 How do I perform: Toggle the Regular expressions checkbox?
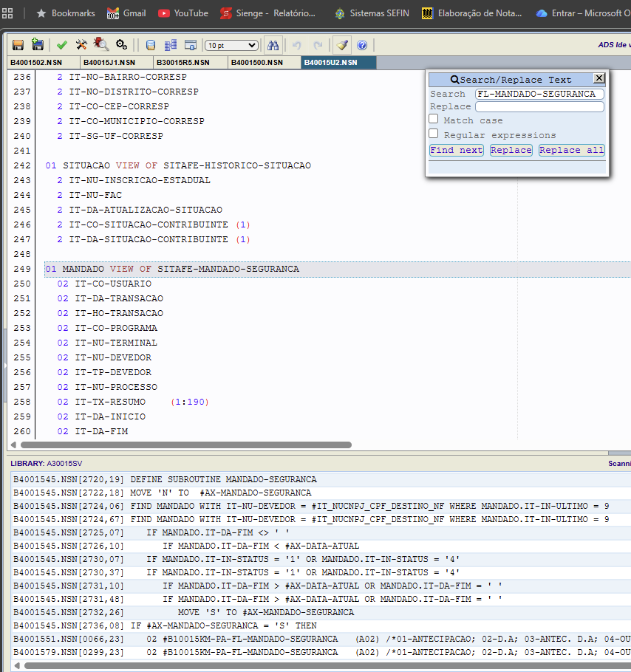434,134
